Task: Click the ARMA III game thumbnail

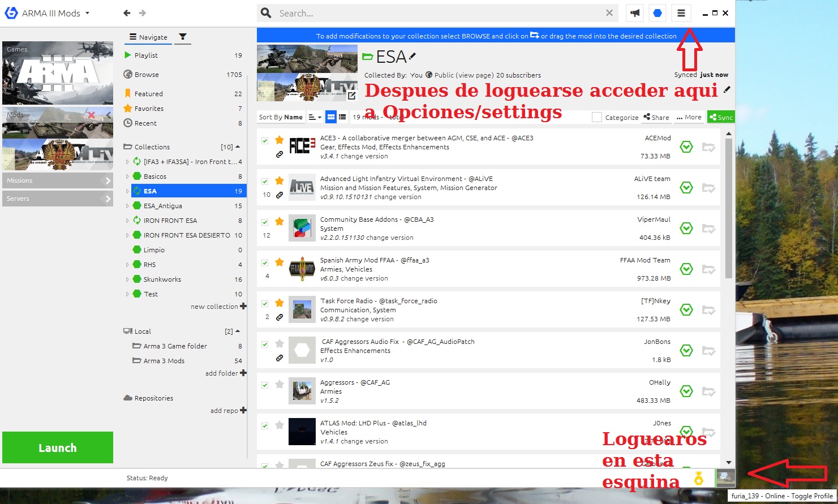Action: 58,73
